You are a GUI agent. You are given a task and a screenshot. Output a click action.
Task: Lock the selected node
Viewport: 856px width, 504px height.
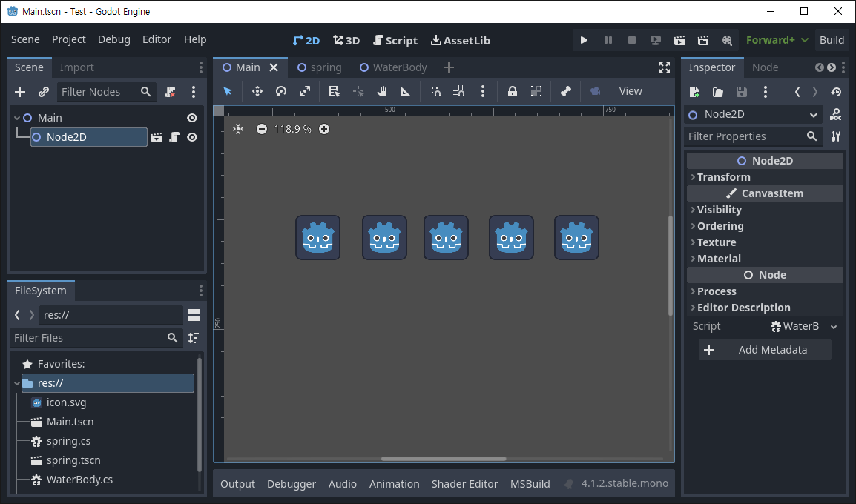[512, 91]
